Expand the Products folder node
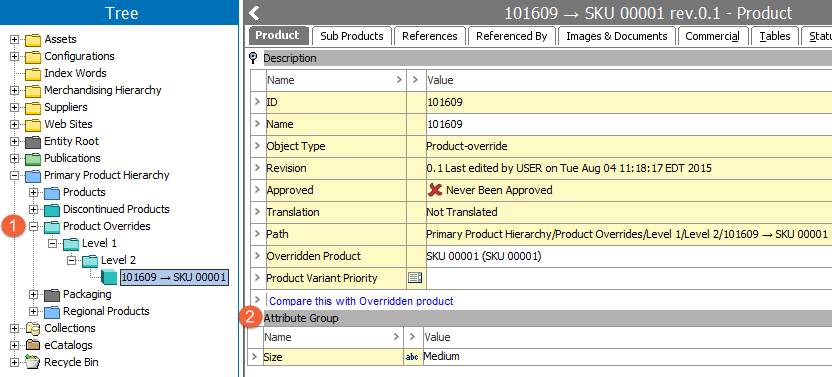Viewport: 832px width, 377px height. tap(34, 192)
